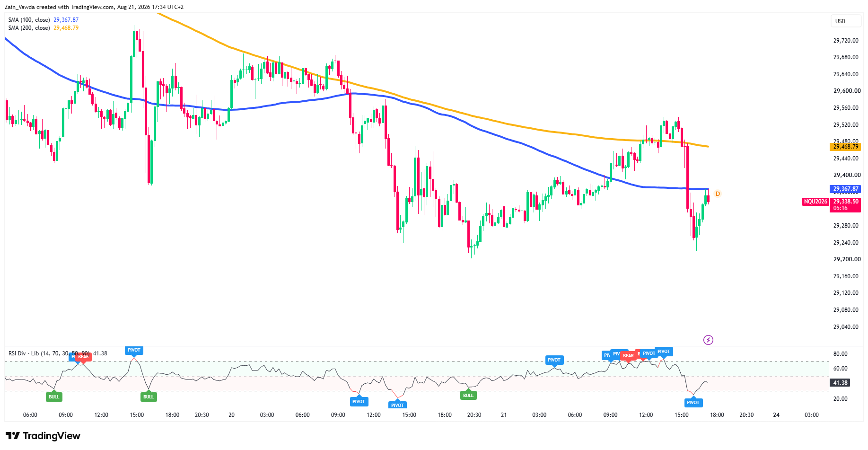Click the 80.00 RSI axis label
868x450 pixels.
click(x=840, y=354)
